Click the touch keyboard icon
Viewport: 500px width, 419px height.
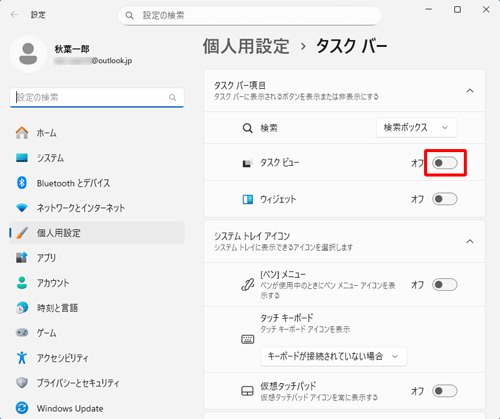point(247,339)
